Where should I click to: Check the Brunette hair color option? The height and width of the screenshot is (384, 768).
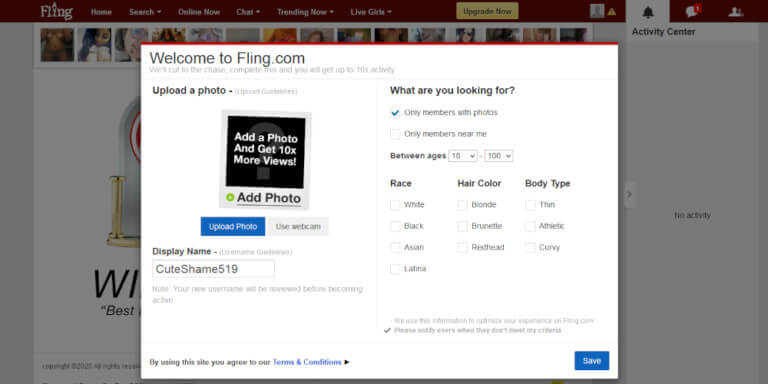pyautogui.click(x=462, y=226)
